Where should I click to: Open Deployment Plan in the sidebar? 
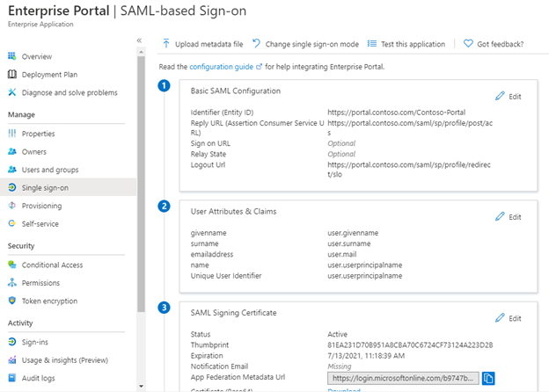pos(49,75)
